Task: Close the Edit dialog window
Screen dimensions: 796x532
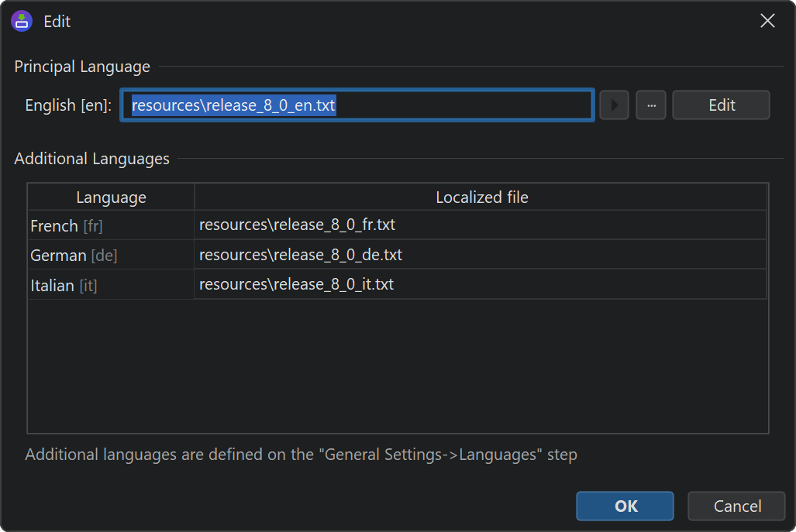Action: point(767,21)
